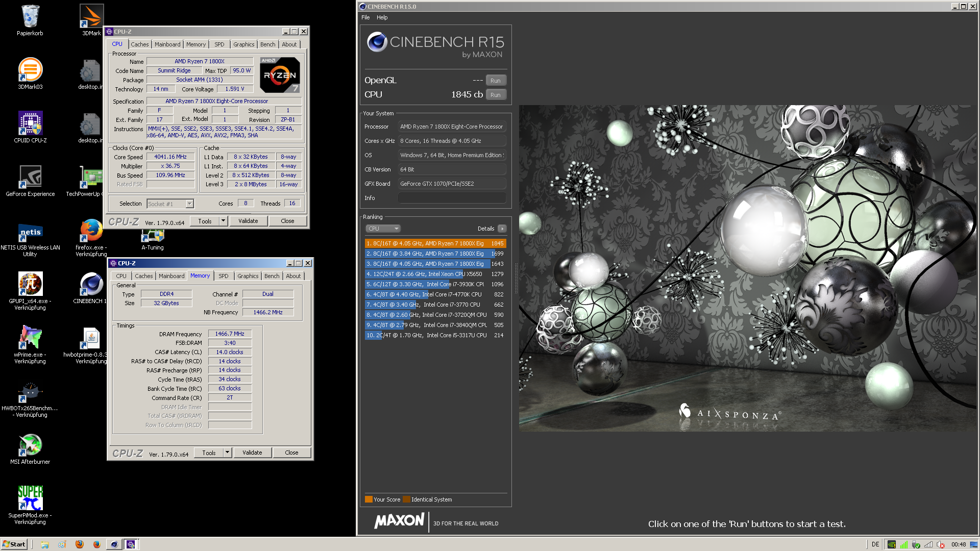Image resolution: width=980 pixels, height=551 pixels.
Task: Run the CPU benchmark in Cinebench
Action: tap(496, 95)
